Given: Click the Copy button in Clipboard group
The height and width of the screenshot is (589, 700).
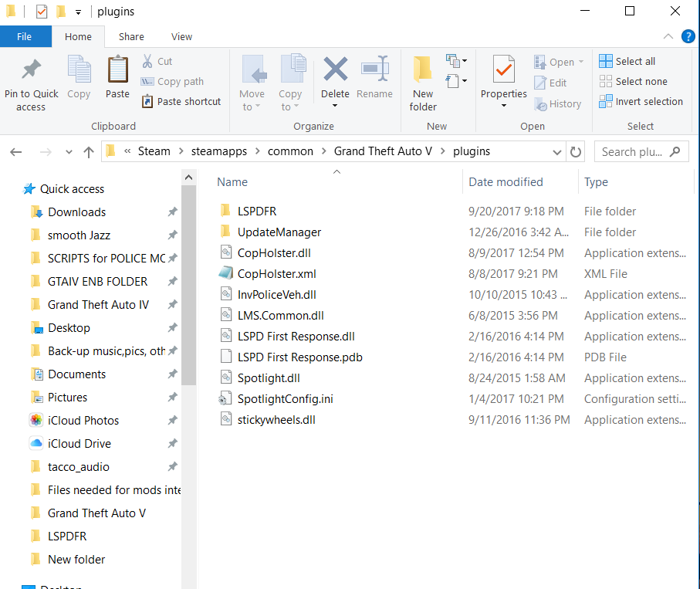Looking at the screenshot, I should pyautogui.click(x=79, y=76).
